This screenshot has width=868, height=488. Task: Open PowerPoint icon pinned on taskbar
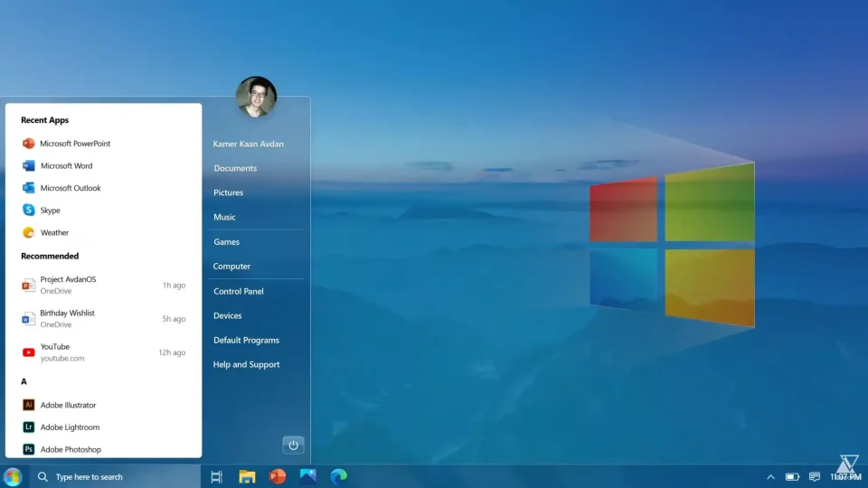[x=278, y=476]
